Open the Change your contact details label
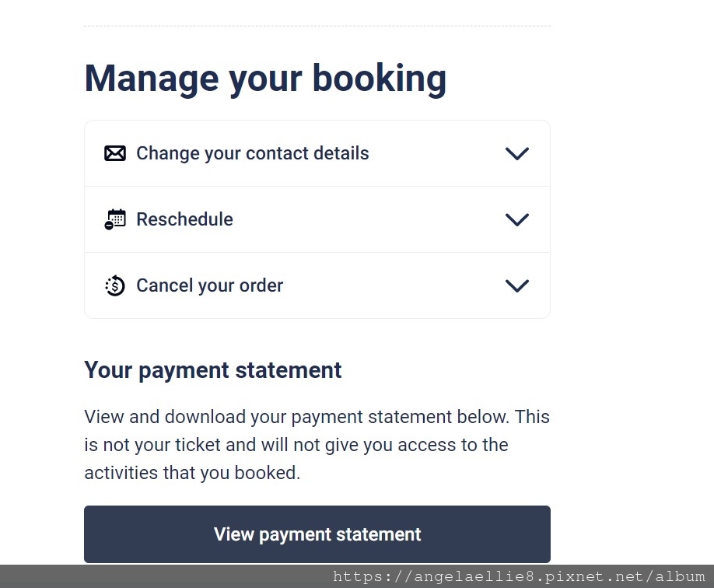The image size is (714, 588). 253,153
